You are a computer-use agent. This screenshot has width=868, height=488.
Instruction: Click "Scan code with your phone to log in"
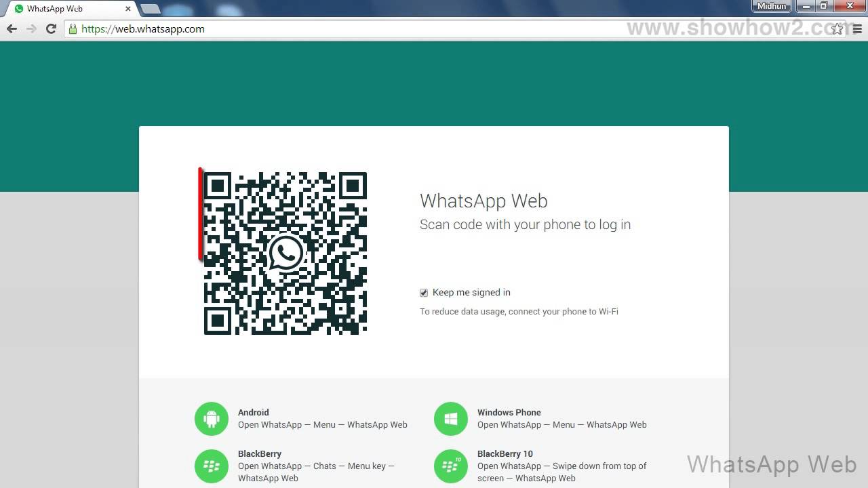(525, 224)
